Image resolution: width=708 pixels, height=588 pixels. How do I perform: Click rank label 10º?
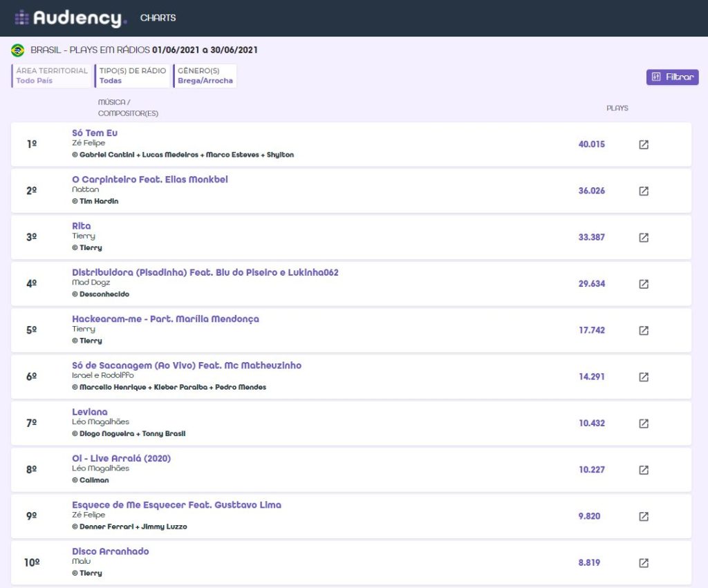coord(32,562)
